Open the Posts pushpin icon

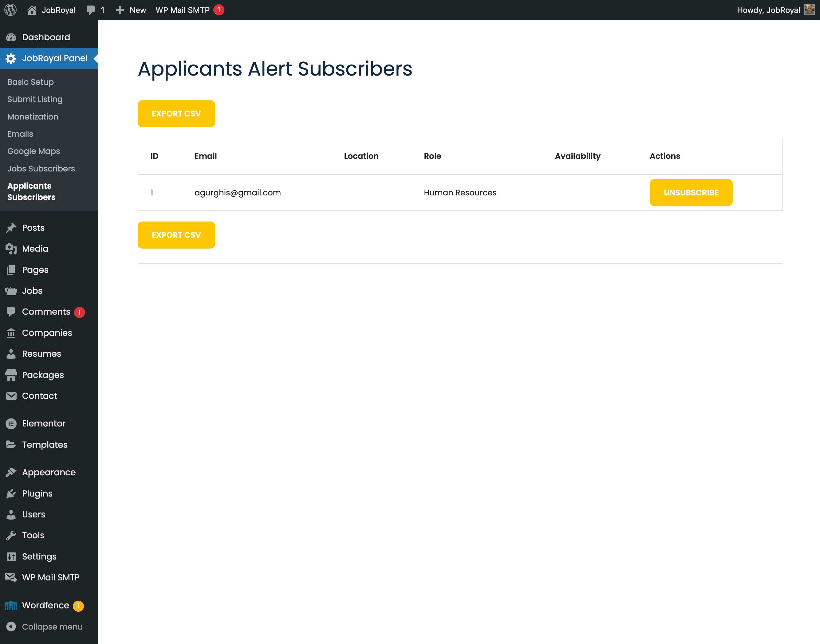click(11, 228)
